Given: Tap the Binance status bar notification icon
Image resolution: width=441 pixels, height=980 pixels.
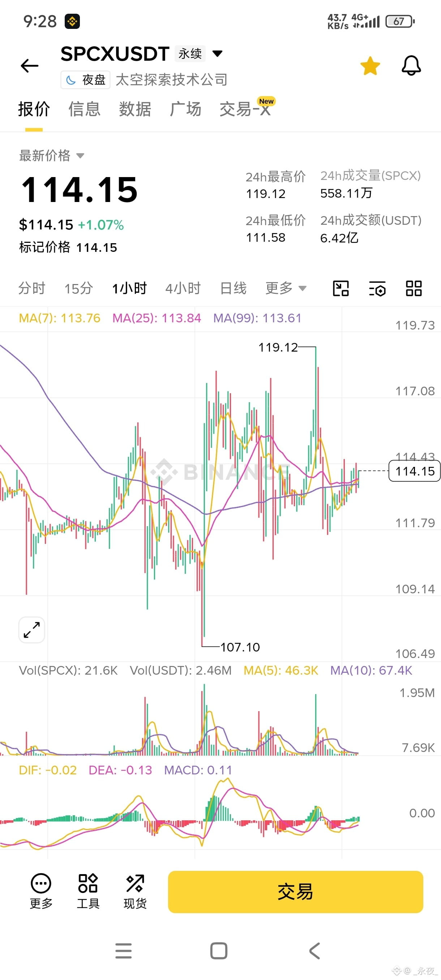Looking at the screenshot, I should (x=72, y=22).
